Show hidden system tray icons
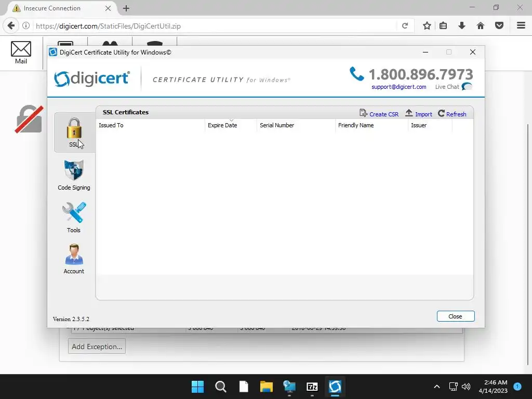532x399 pixels. pos(436,387)
